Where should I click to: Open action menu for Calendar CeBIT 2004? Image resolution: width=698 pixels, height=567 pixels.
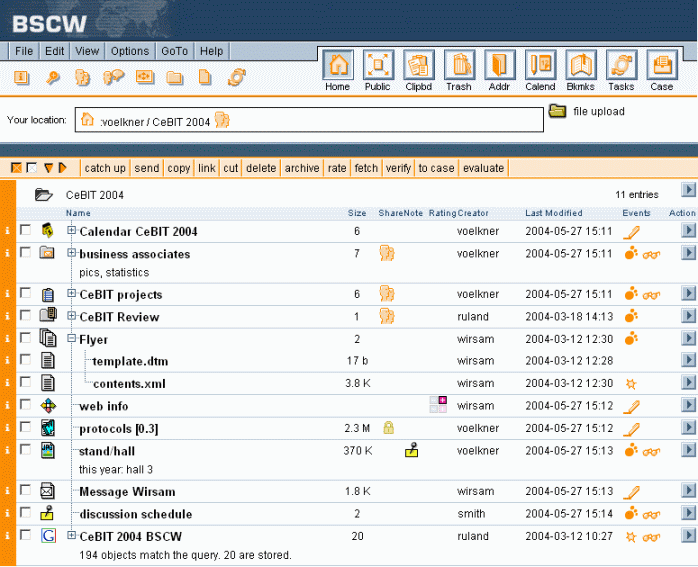pyautogui.click(x=688, y=231)
